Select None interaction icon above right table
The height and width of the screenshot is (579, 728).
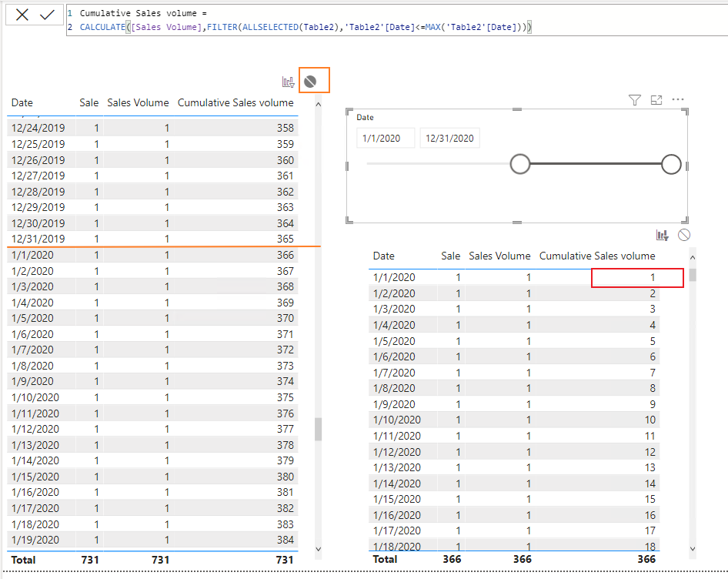684,235
